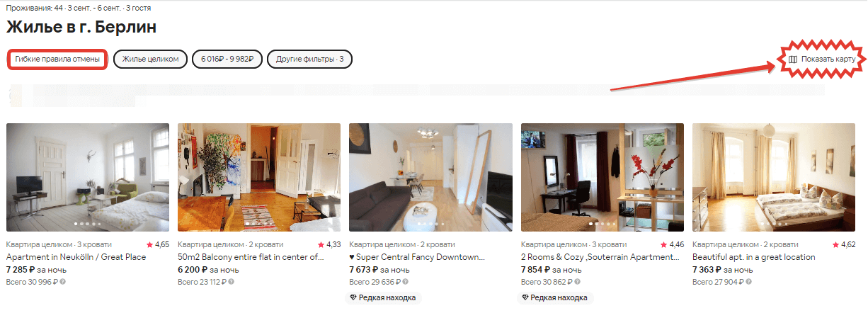Viewport: 868px width, 313px height.
Task: Click diamond icon under Super Central Fancy listing
Action: [355, 298]
